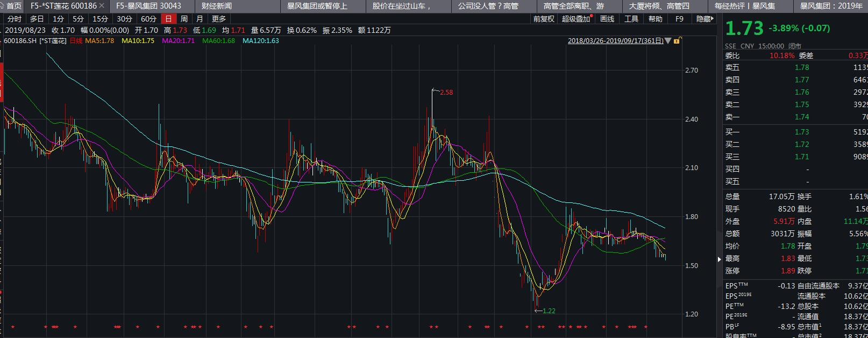Switch to 60分 minute period
Image resolution: width=868 pixels, height=338 pixels.
tap(148, 19)
